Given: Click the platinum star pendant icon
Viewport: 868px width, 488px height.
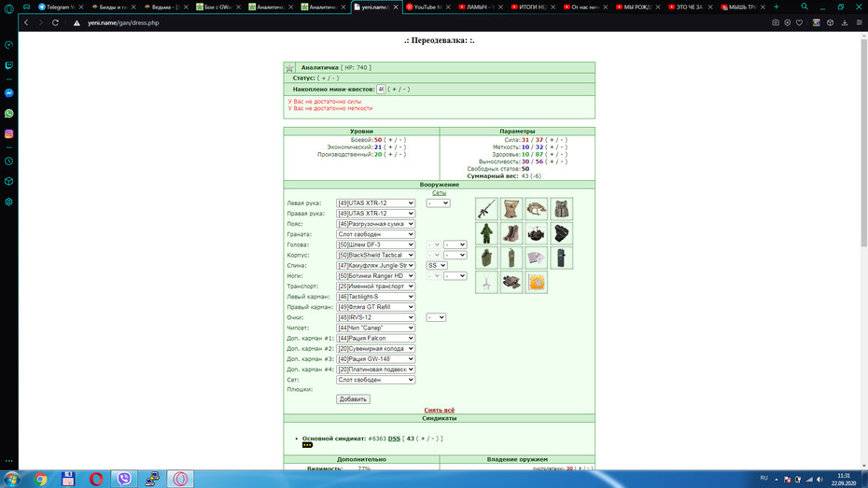Looking at the screenshot, I should [x=486, y=282].
